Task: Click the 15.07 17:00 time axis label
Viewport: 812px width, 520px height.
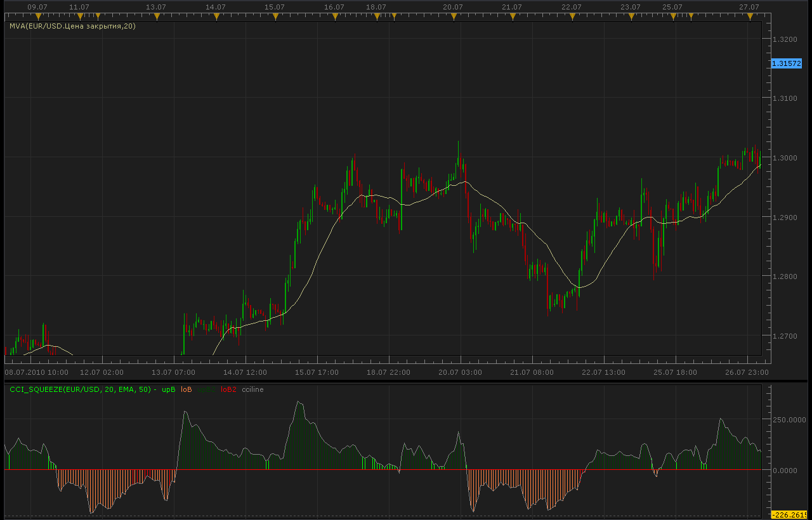Action: [317, 372]
